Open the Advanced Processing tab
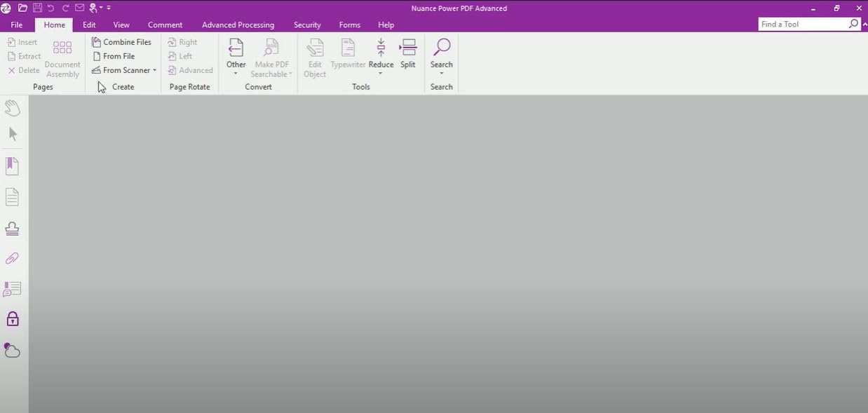Viewport: 868px width, 413px height. 238,25
